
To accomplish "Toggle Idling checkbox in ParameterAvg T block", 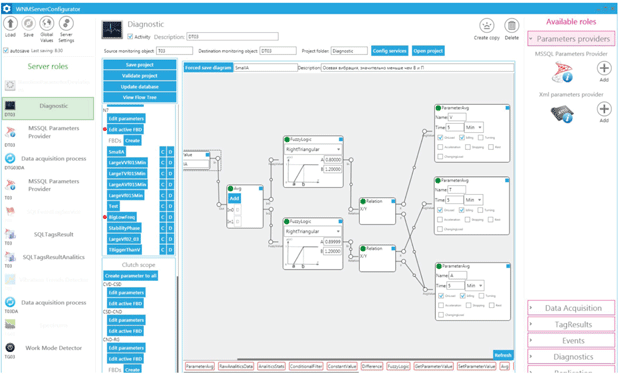I will point(461,210).
